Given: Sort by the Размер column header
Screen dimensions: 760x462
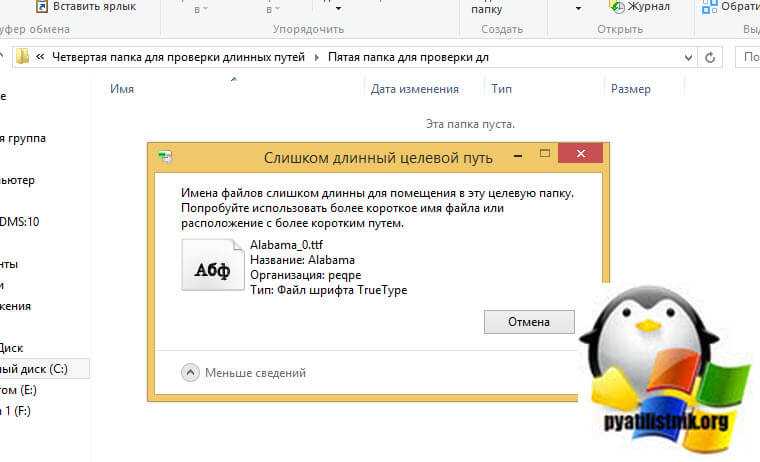Looking at the screenshot, I should pyautogui.click(x=631, y=89).
